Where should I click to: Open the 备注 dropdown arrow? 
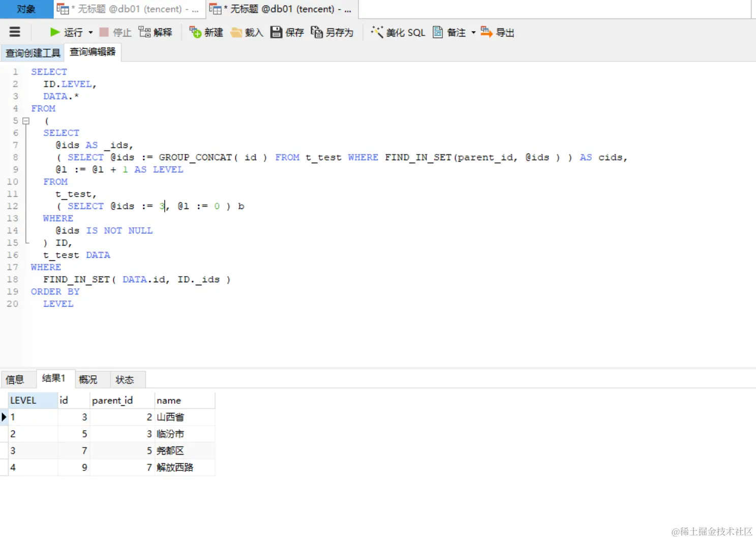473,32
